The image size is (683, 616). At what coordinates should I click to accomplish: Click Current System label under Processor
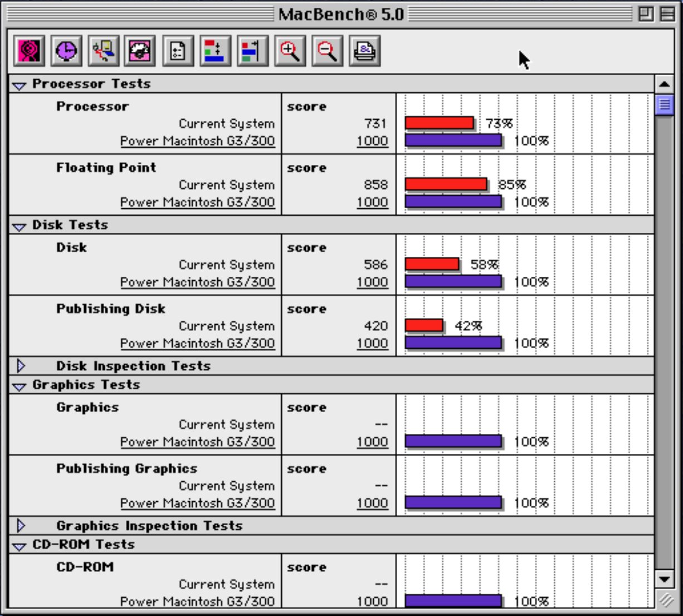pyautogui.click(x=227, y=124)
